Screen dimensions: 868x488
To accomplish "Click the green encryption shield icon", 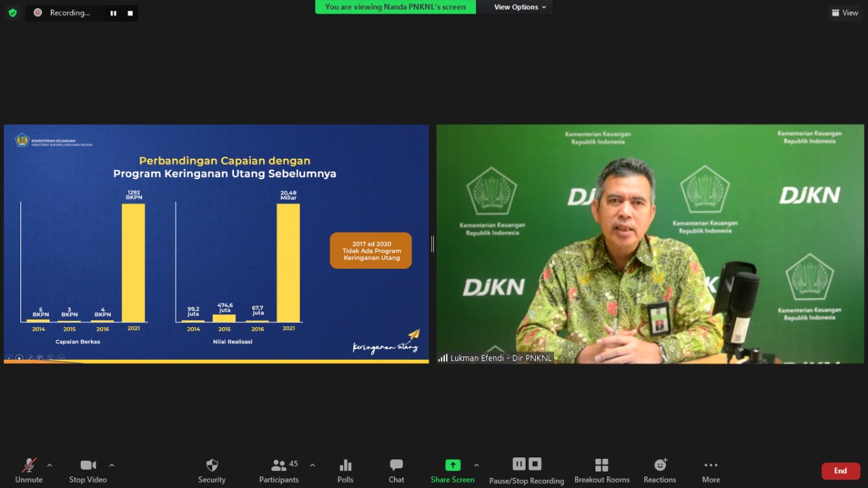I will tap(12, 13).
